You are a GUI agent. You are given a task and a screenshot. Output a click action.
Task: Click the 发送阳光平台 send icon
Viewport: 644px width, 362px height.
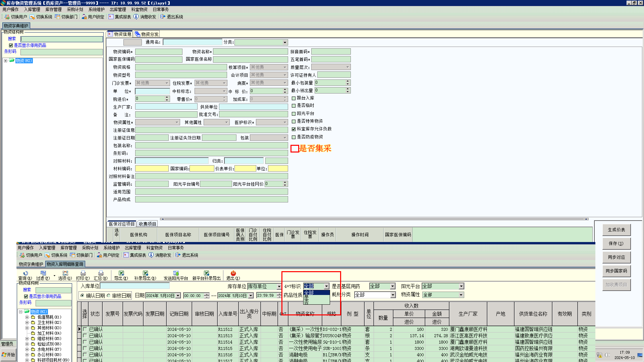pyautogui.click(x=176, y=274)
